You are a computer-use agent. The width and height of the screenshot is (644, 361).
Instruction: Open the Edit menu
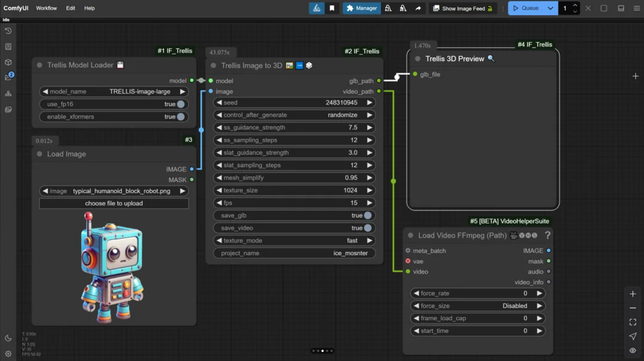coord(70,8)
